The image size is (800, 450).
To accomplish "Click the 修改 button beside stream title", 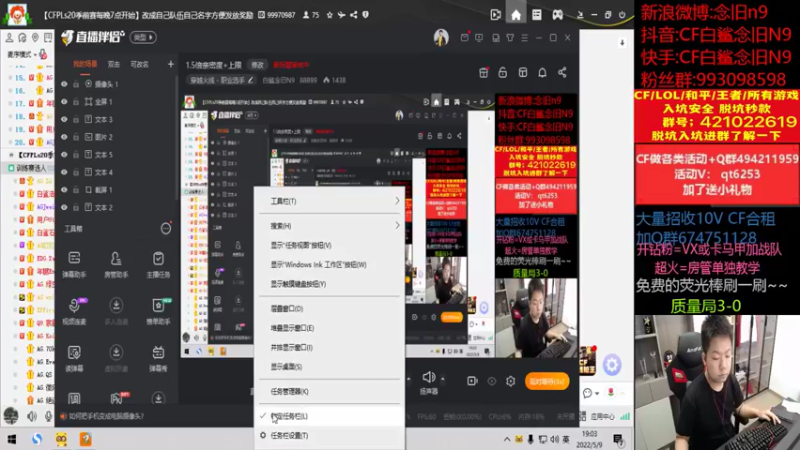I will [x=258, y=65].
